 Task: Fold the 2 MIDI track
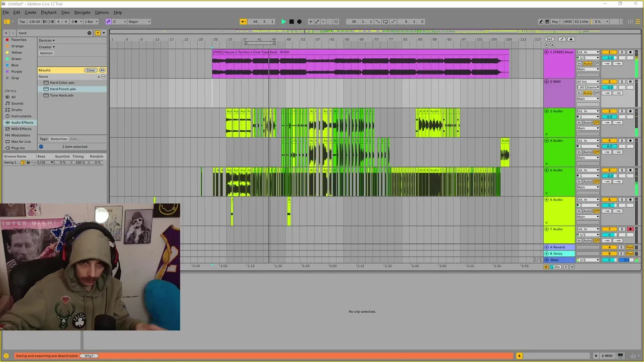pos(547,81)
